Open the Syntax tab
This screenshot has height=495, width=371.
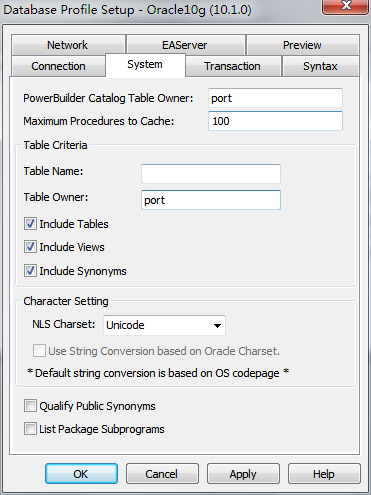(320, 66)
